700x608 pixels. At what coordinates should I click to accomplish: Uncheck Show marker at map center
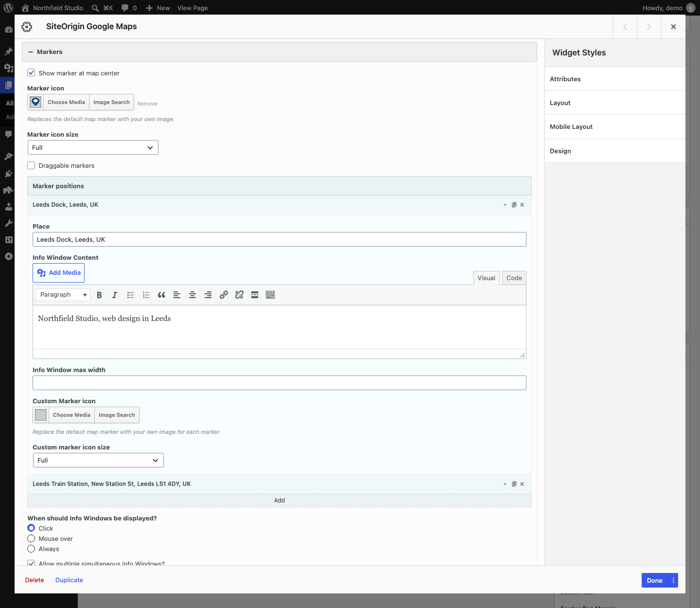point(32,73)
